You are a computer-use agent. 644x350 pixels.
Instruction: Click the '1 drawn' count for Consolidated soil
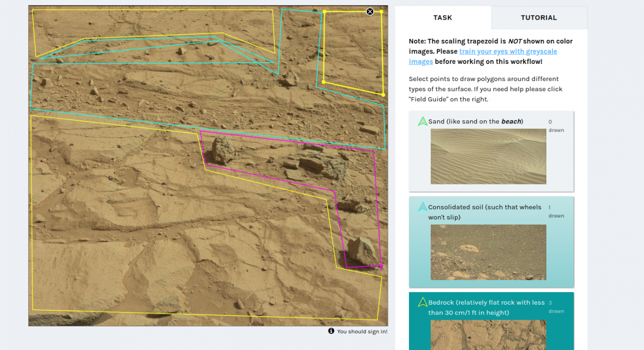pyautogui.click(x=556, y=212)
